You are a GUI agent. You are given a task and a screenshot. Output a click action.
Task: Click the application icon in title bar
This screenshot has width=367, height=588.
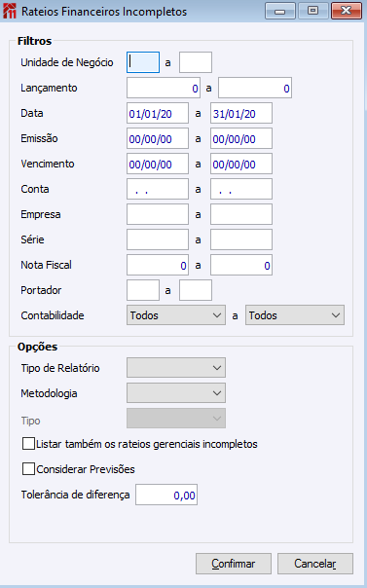click(10, 12)
